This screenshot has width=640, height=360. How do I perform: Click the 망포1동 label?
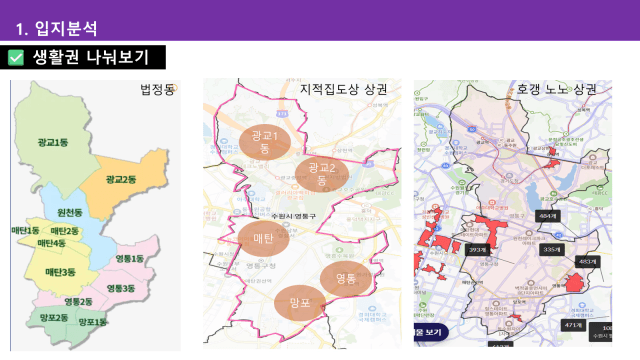[x=93, y=322]
